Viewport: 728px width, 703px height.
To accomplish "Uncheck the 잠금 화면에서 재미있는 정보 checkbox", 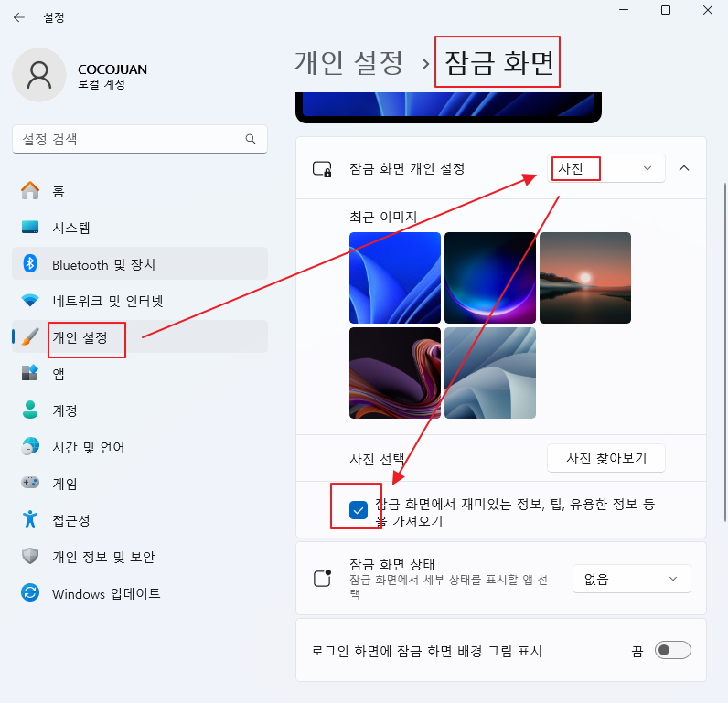I will tap(359, 510).
